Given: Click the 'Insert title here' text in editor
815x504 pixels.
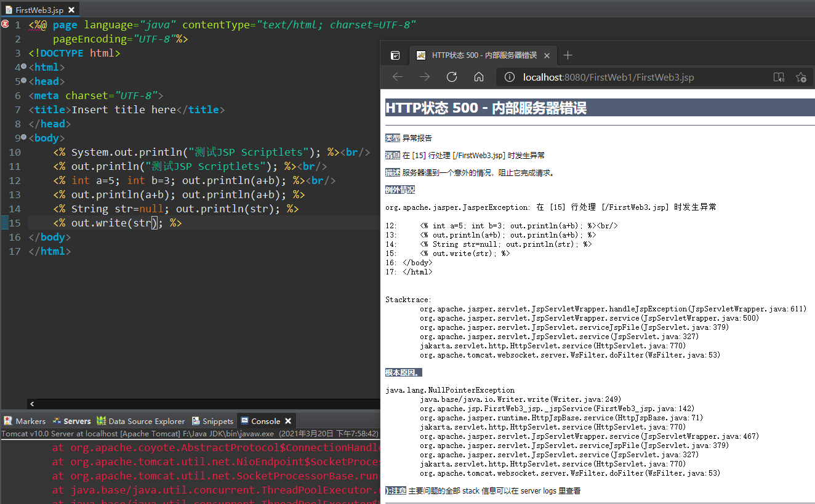Looking at the screenshot, I should click(x=124, y=110).
